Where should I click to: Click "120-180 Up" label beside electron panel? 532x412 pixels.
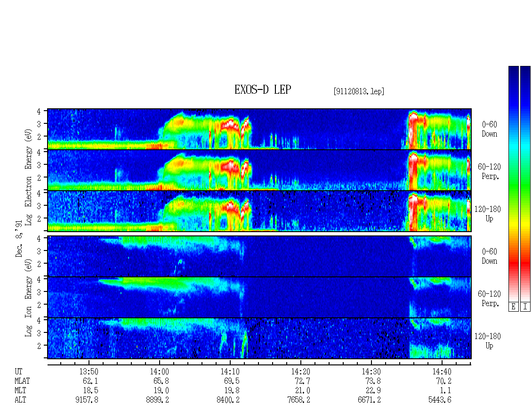click(488, 214)
